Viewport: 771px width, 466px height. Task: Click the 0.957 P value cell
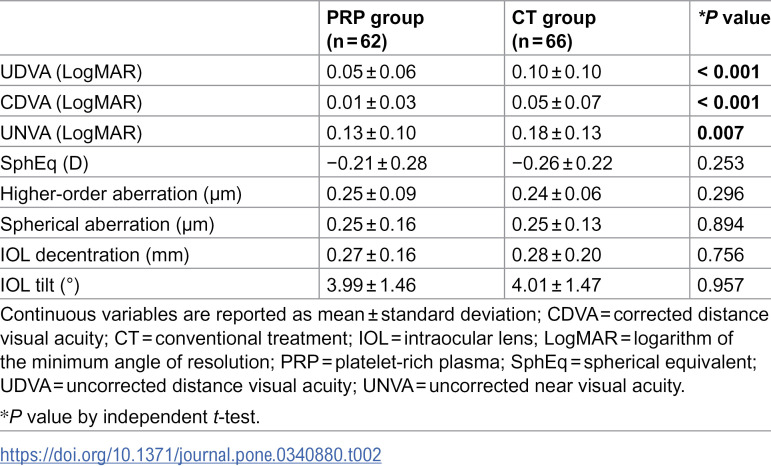coord(720,286)
